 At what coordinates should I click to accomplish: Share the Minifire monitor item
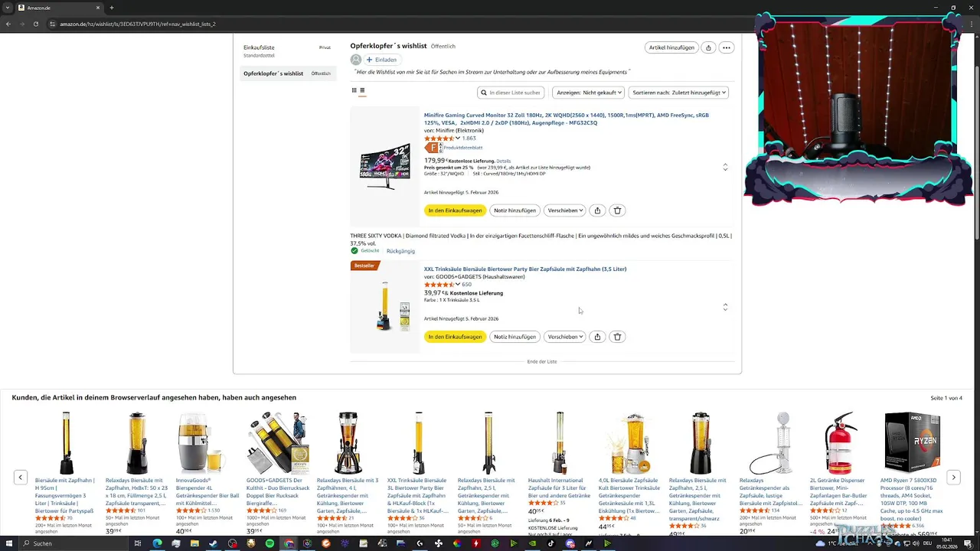(597, 210)
